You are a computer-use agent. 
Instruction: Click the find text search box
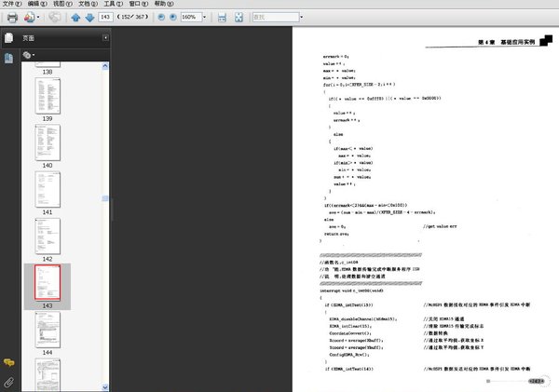click(276, 17)
